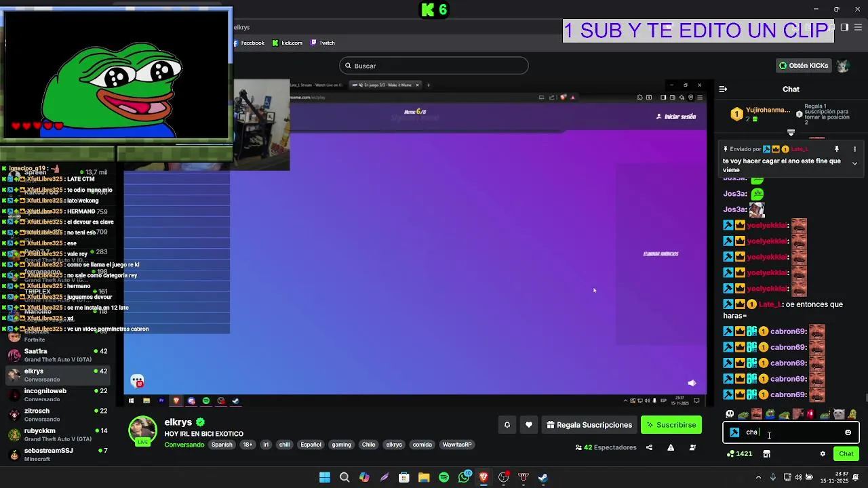Viewport: 868px width, 488px height.
Task: Collapse the chat panel arrow icon
Action: (723, 89)
